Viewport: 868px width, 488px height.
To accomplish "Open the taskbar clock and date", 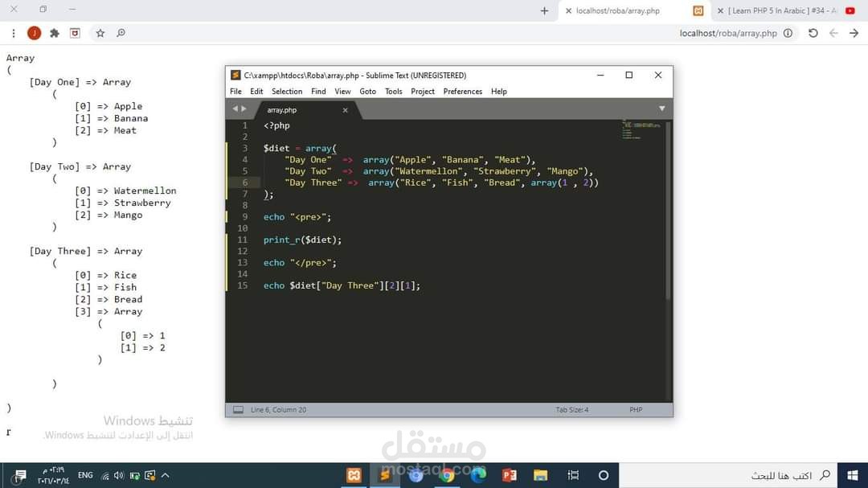I will click(53, 475).
